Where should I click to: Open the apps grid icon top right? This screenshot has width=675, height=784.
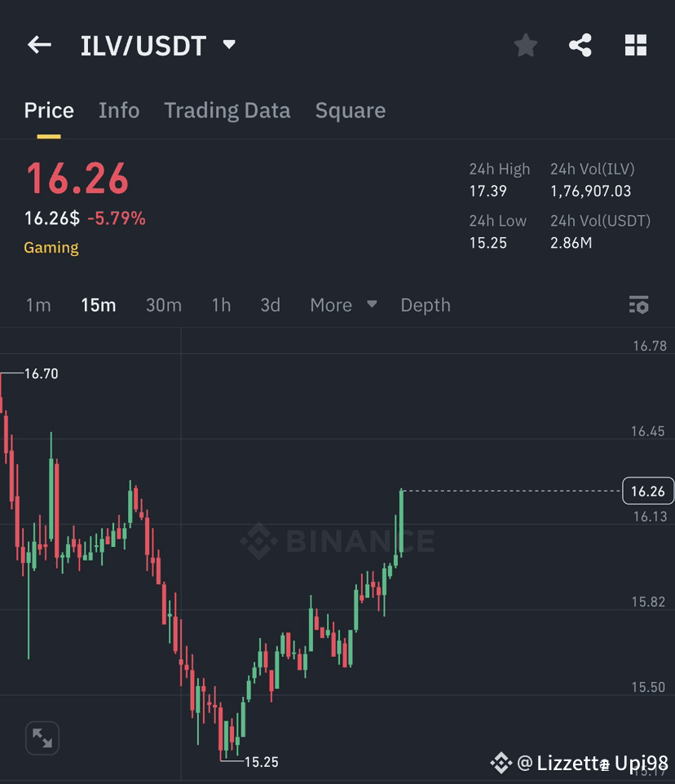[x=636, y=45]
